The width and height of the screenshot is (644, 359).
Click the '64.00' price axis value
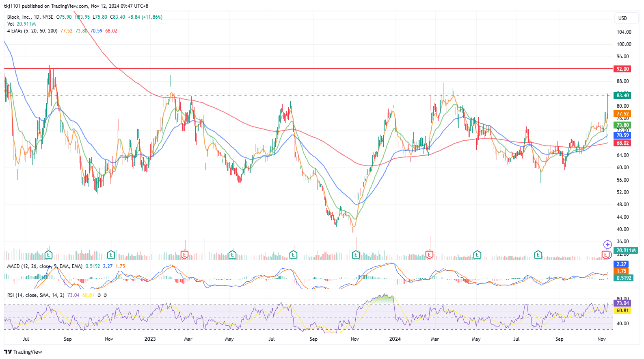622,155
